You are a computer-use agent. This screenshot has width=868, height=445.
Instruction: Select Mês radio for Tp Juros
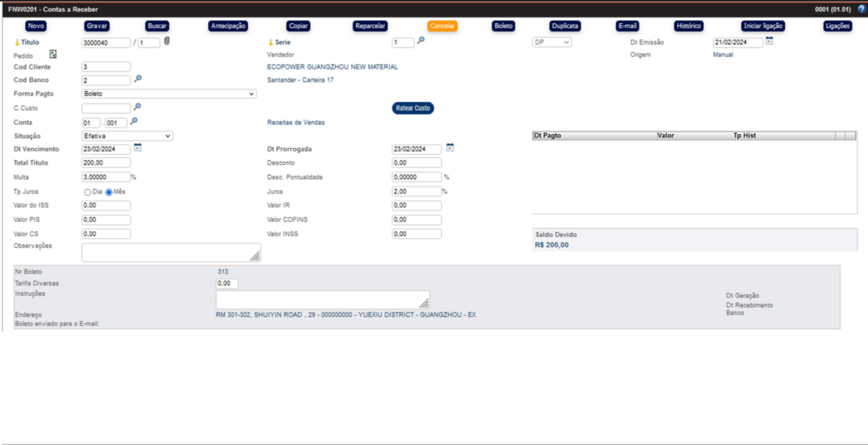pyautogui.click(x=109, y=193)
